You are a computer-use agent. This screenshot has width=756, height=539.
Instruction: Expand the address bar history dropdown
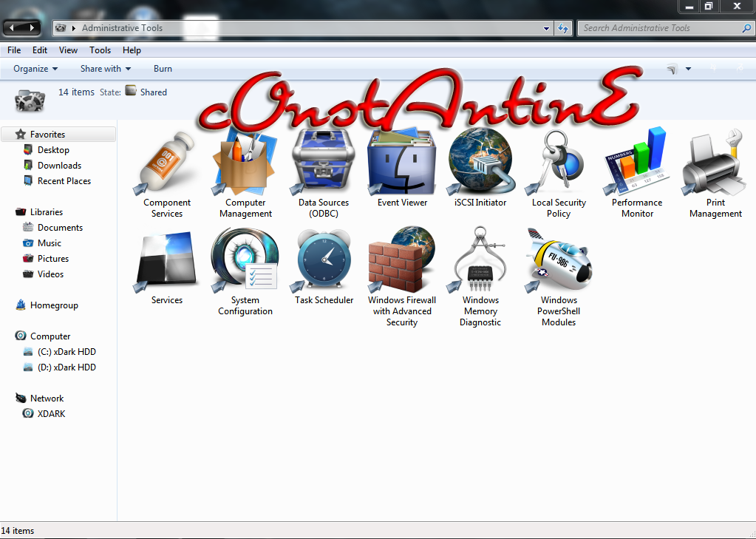click(x=546, y=29)
